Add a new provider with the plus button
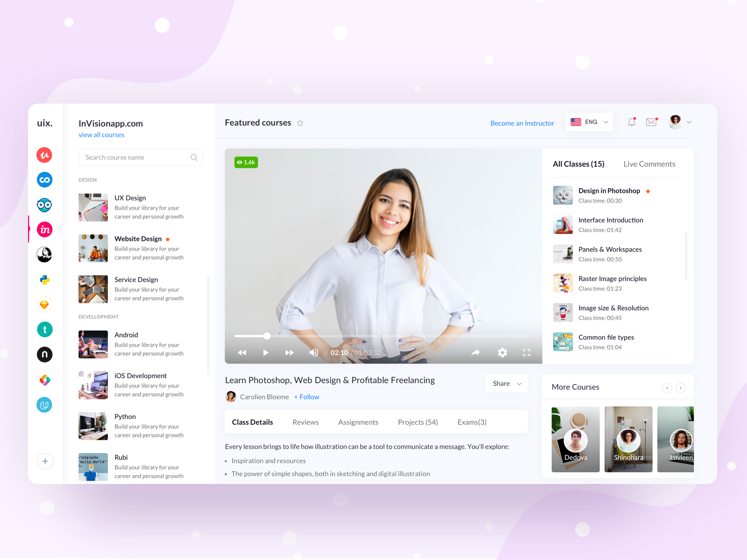 click(45, 461)
